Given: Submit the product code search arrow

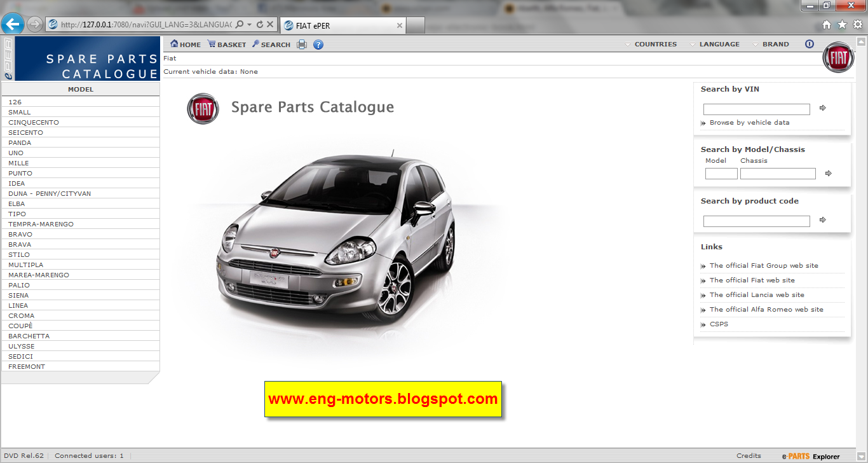Looking at the screenshot, I should tap(823, 220).
